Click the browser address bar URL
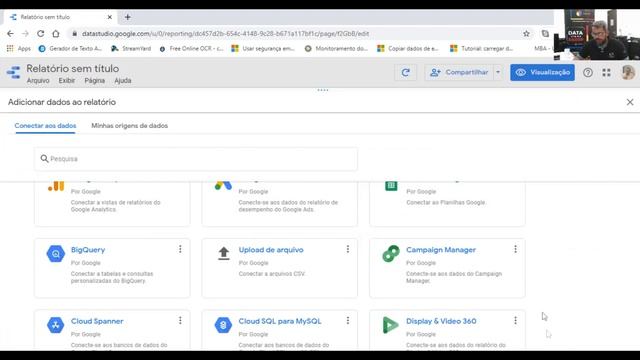This screenshot has height=360, width=640. (225, 34)
